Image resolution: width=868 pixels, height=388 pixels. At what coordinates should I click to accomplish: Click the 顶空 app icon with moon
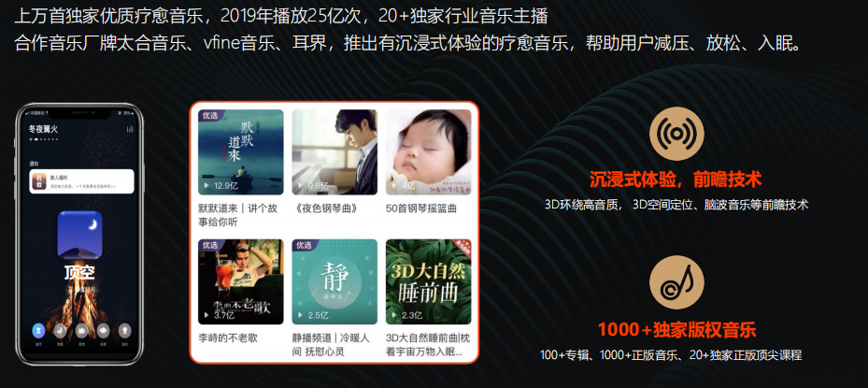click(79, 235)
